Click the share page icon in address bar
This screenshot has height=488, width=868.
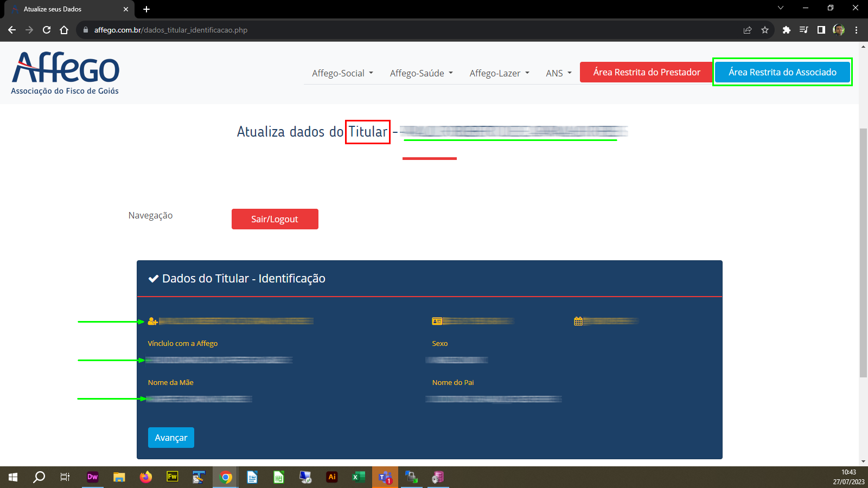click(748, 30)
